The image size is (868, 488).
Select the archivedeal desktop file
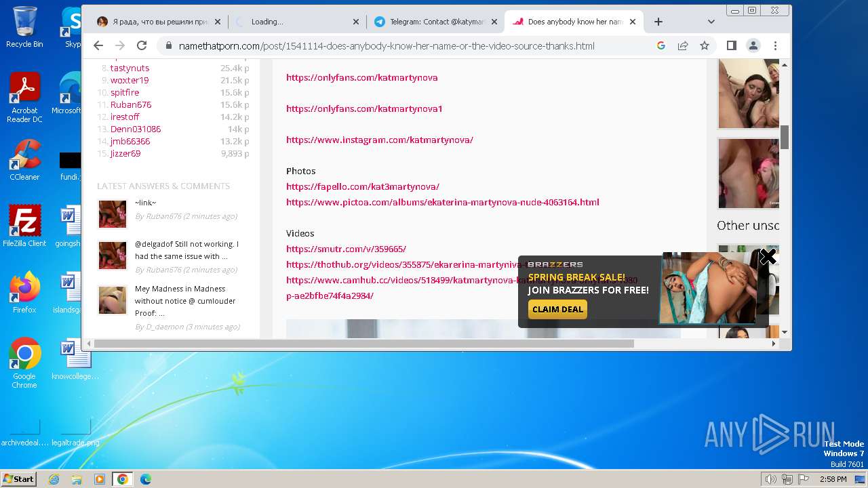pos(24,432)
